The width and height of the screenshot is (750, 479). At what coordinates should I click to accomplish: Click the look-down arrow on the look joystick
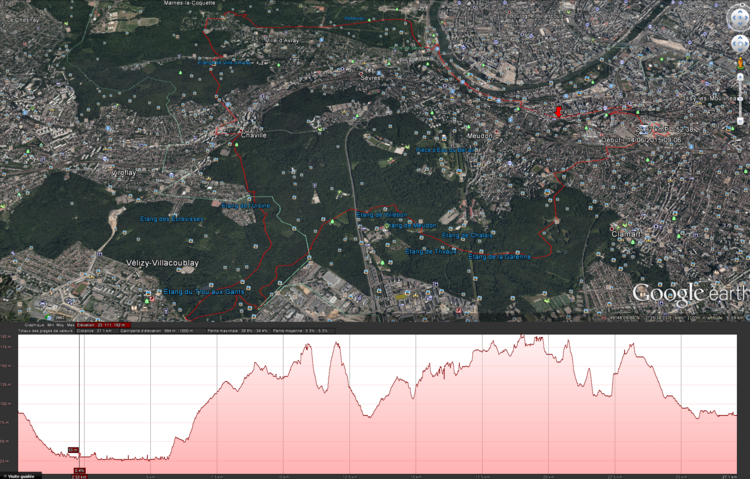[x=740, y=24]
